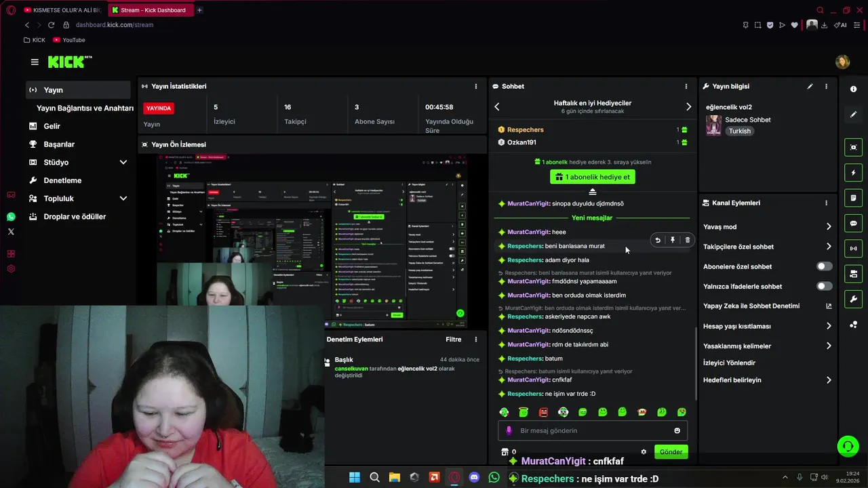Collapse the gifters section with up arrow
This screenshot has width=868, height=488.
(593, 192)
